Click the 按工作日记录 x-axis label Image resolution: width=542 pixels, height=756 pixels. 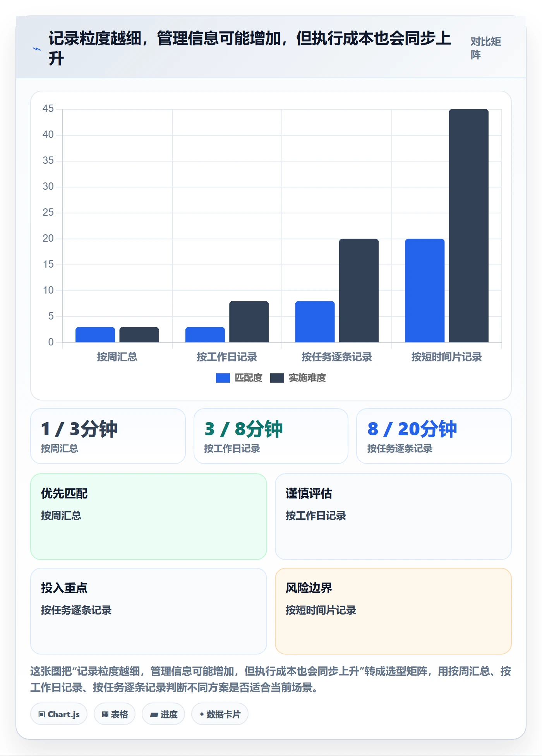[x=227, y=357]
